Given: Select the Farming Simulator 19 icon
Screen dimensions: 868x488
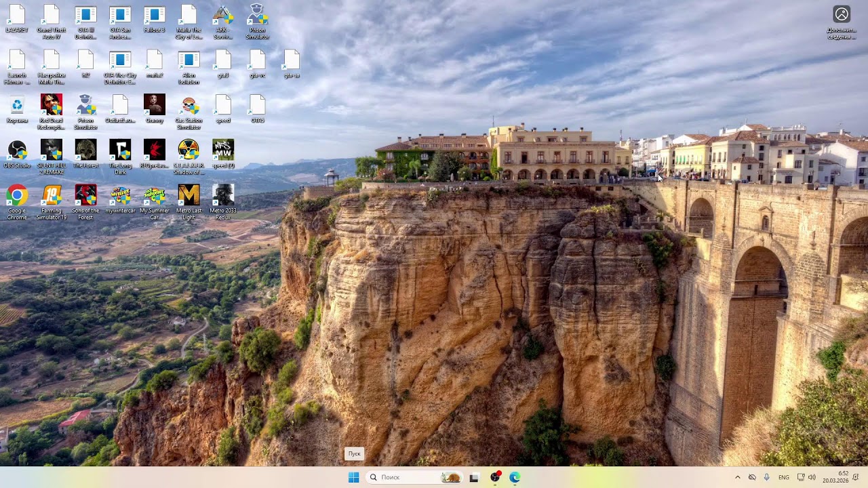Looking at the screenshot, I should 52,202.
